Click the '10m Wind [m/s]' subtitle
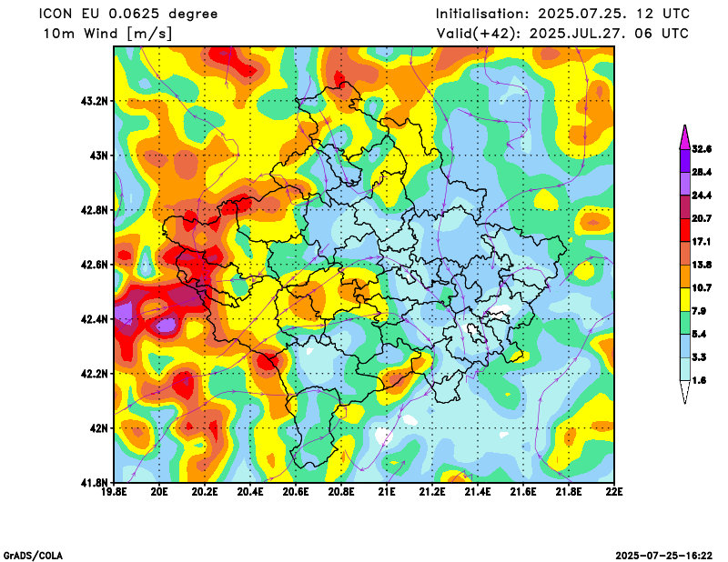Screen dimensions: 728x562 pyautogui.click(x=107, y=34)
